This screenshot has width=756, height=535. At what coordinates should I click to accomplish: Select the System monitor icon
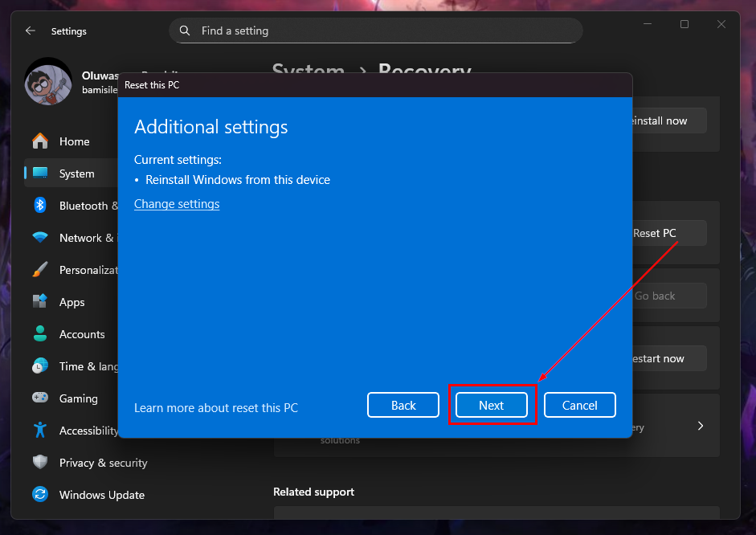[40, 174]
